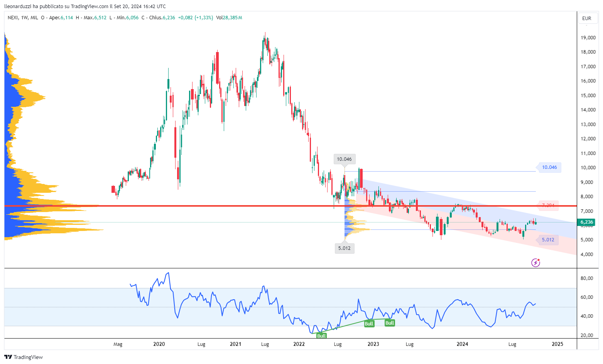Screen dimensions: 603x364
Task: Click the lowest Bull divergence label under RSI
Action: [x=321, y=336]
